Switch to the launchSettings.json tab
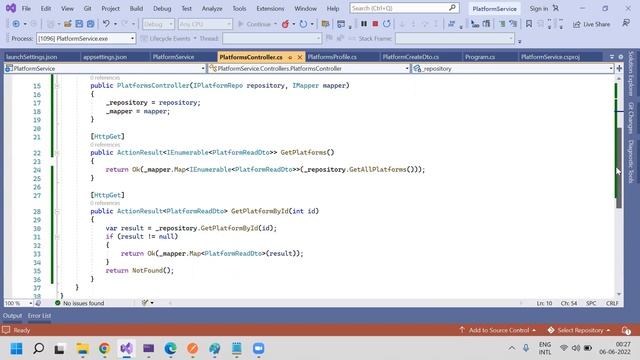This screenshot has width=640, height=360. [x=32, y=57]
